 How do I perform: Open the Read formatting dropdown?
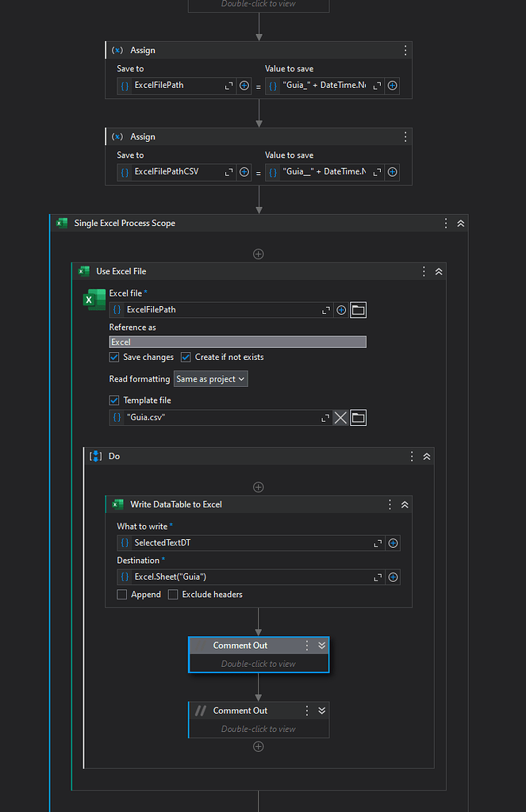click(211, 379)
